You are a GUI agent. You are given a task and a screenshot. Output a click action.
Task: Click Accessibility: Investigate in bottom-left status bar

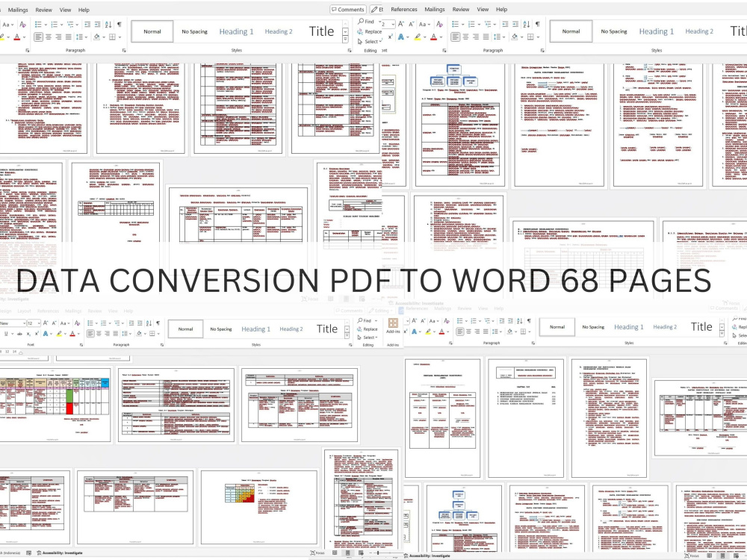coord(59,553)
